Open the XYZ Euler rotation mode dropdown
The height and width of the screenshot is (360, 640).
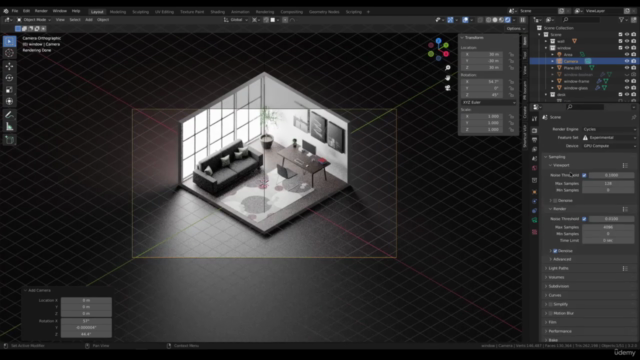point(489,102)
